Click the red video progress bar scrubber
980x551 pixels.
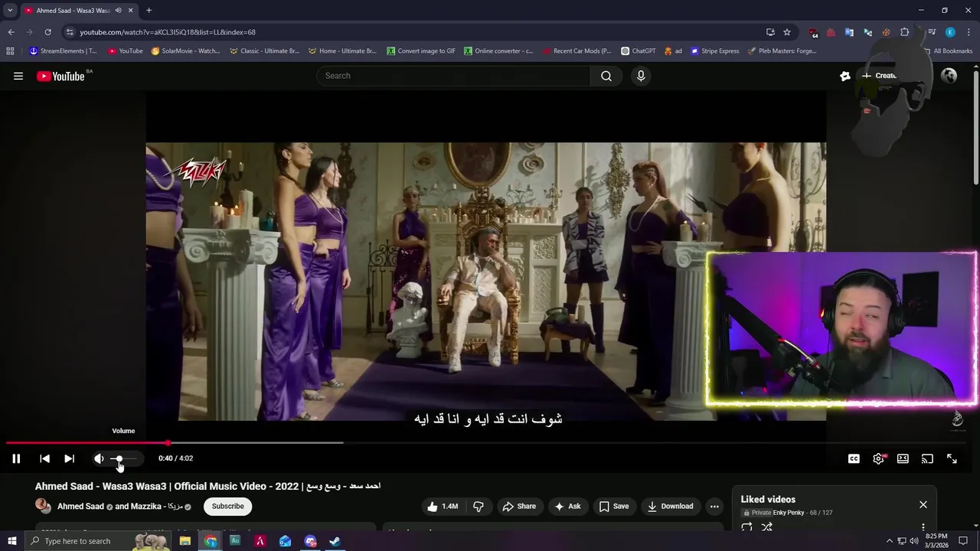pyautogui.click(x=168, y=442)
